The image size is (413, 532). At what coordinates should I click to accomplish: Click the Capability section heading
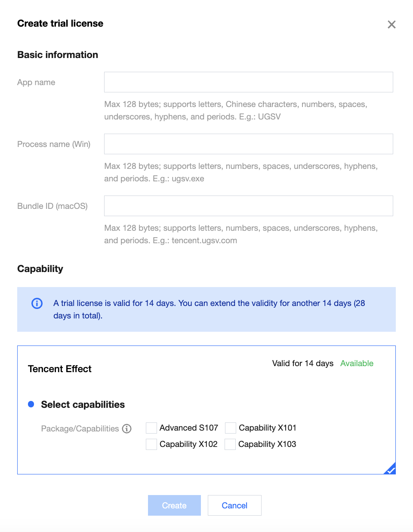pos(40,269)
